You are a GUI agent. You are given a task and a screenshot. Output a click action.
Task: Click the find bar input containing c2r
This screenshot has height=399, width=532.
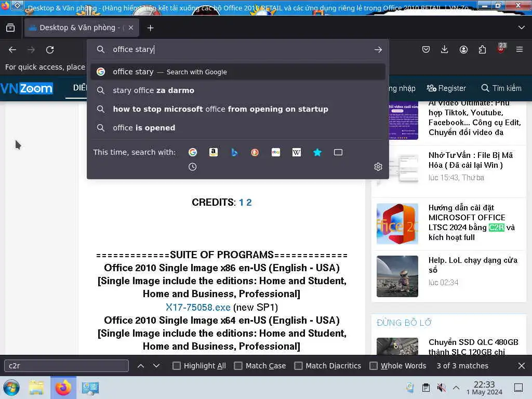coord(66,366)
